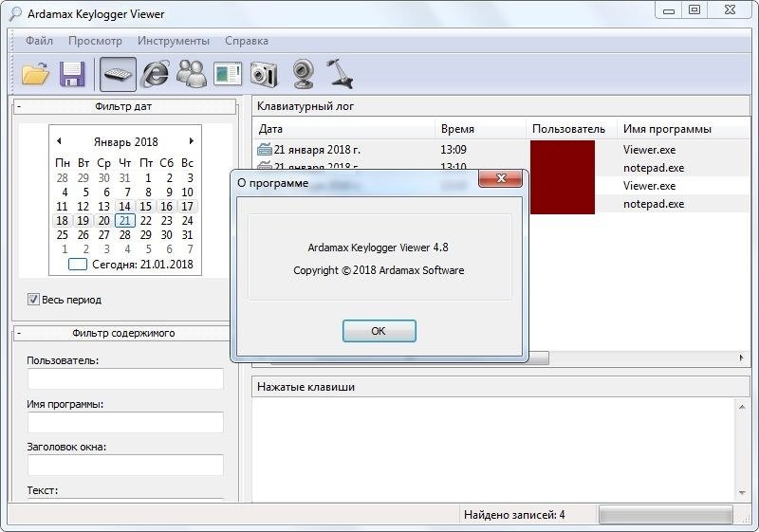View the camera snapshots icon

pyautogui.click(x=264, y=74)
